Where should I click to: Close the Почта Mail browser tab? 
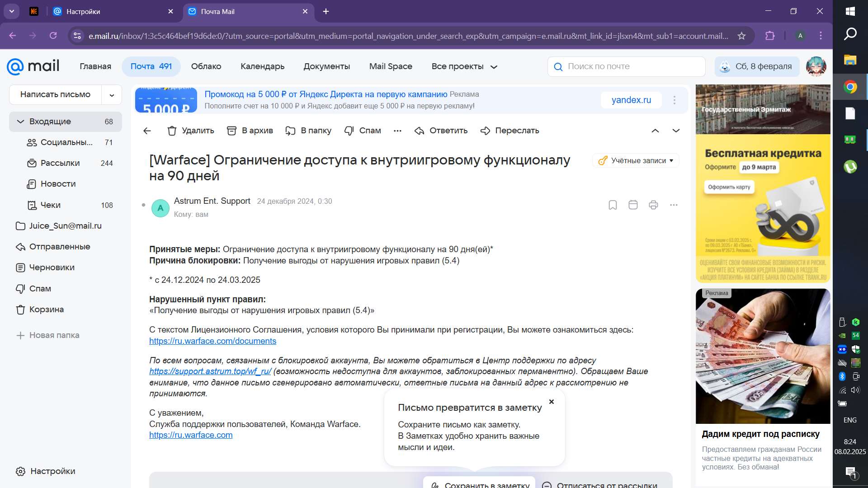(305, 11)
